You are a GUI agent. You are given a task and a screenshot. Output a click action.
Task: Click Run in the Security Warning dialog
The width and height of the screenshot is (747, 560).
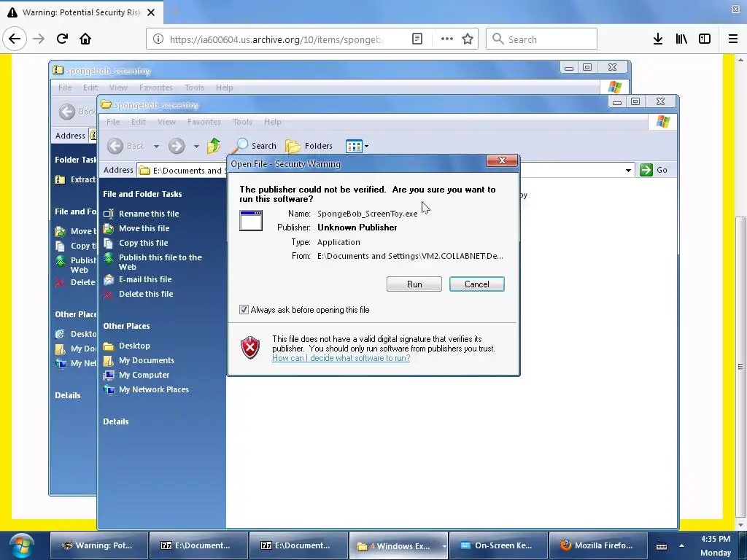coord(414,284)
